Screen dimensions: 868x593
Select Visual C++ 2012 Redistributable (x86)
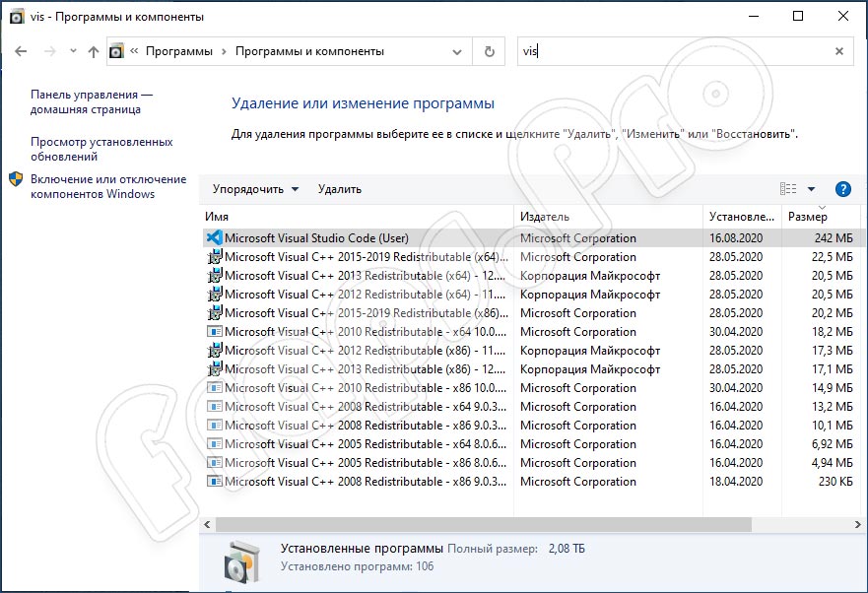532,351
